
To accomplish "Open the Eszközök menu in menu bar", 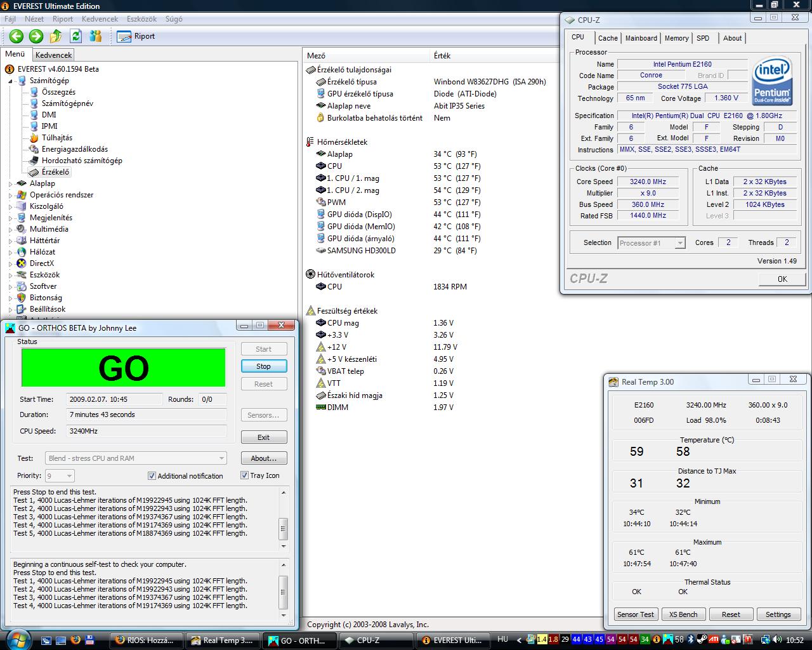I will [x=142, y=19].
